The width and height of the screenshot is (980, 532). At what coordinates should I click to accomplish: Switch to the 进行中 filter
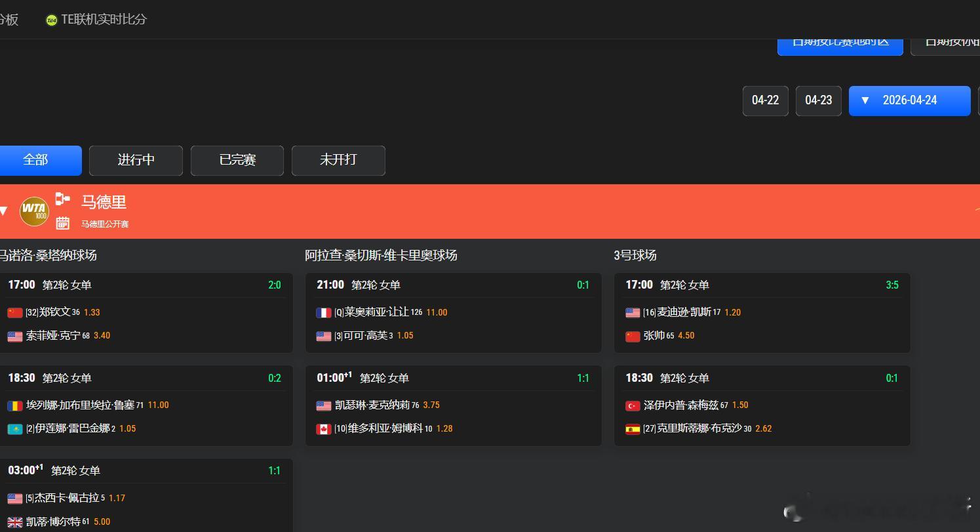pyautogui.click(x=135, y=160)
